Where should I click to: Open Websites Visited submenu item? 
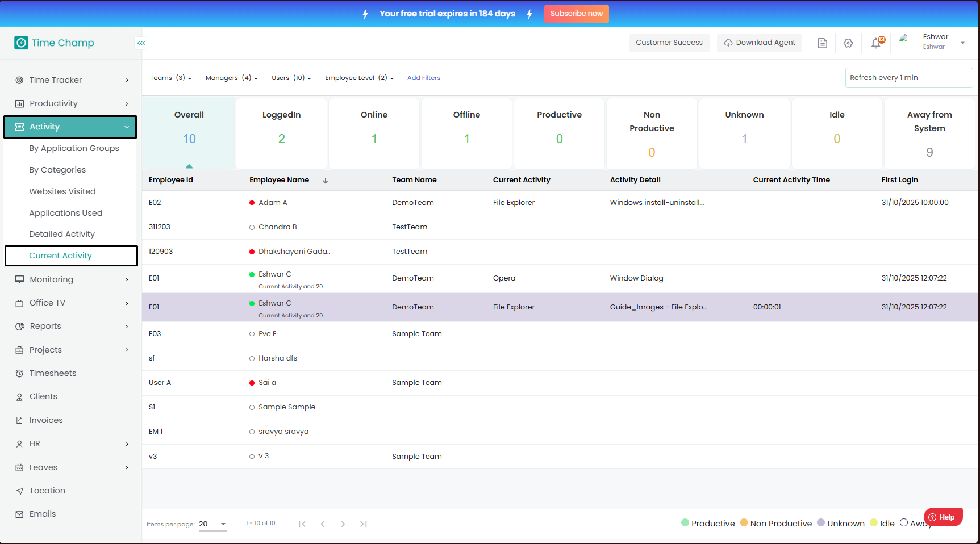coord(62,191)
